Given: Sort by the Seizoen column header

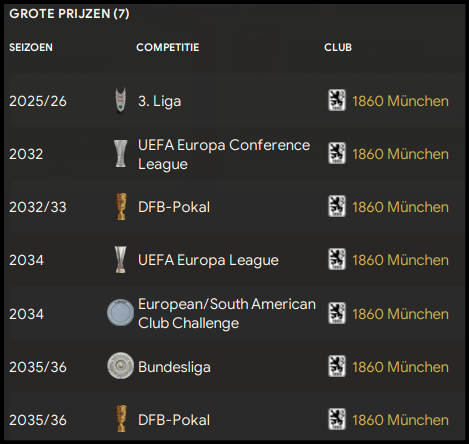Looking at the screenshot, I should [31, 47].
